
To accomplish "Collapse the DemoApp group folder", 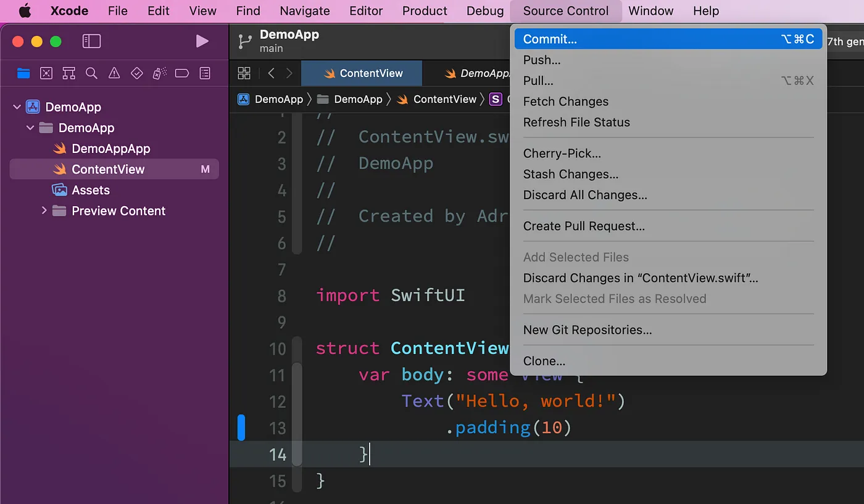I will [x=30, y=128].
